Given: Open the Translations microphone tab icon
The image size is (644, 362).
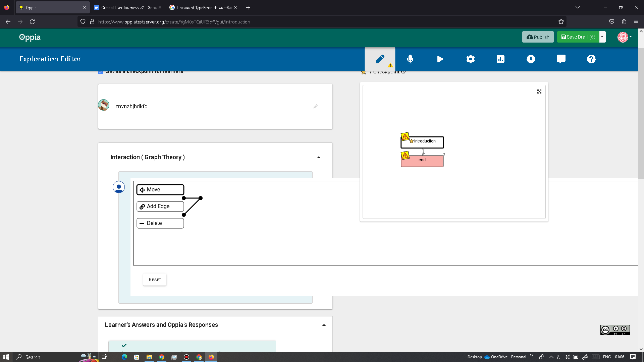Looking at the screenshot, I should point(410,59).
